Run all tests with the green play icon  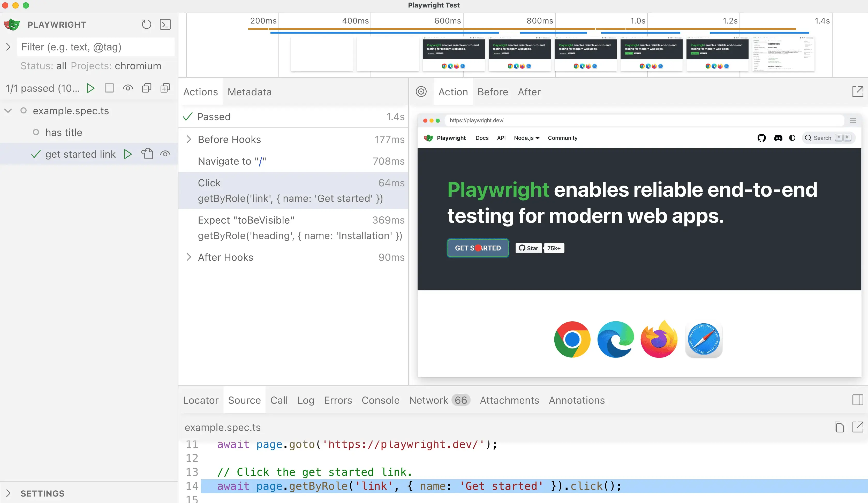point(90,88)
